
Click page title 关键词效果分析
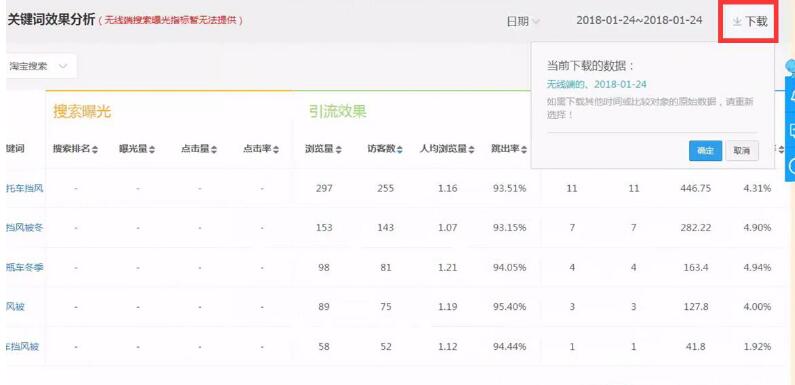pyautogui.click(x=51, y=20)
